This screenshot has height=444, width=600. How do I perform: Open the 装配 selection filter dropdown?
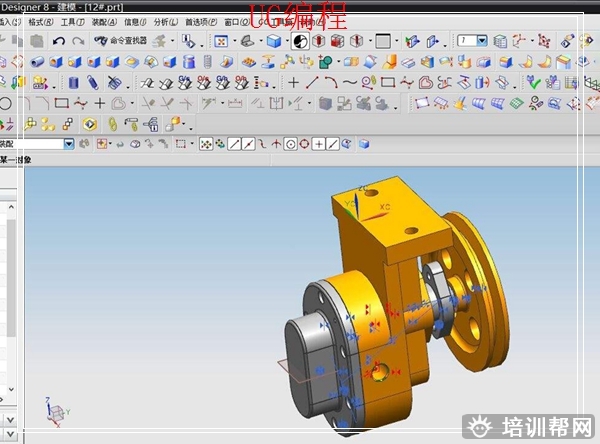pos(69,144)
